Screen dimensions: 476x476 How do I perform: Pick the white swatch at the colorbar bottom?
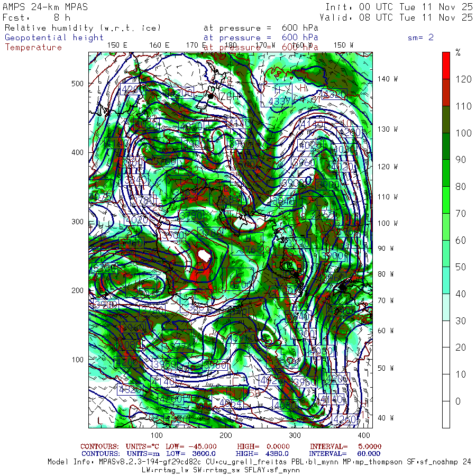[446, 415]
